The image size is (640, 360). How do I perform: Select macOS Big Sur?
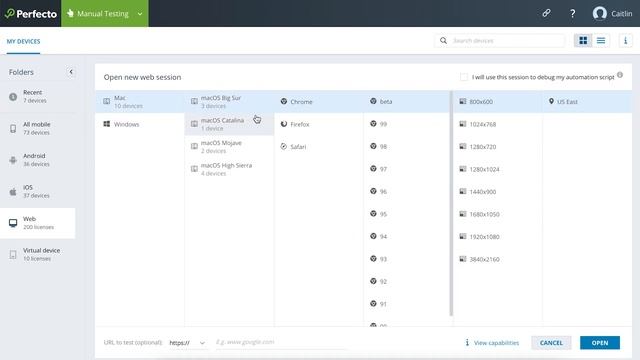[x=229, y=102]
